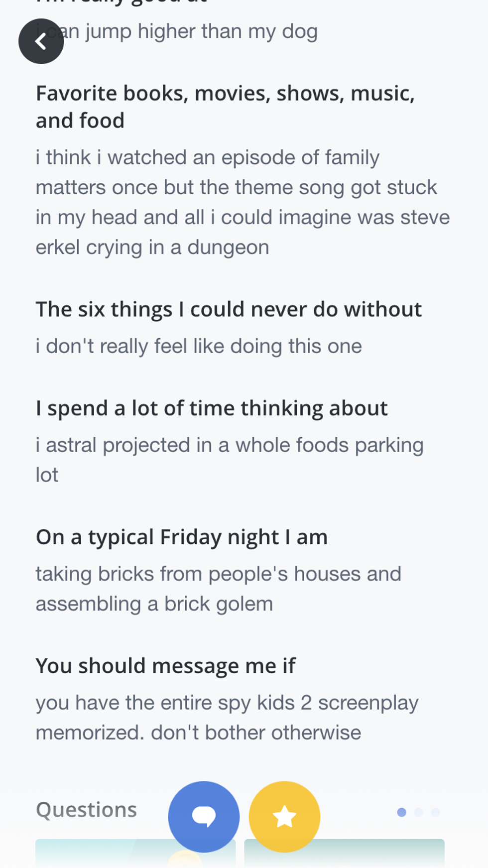Click the whole foods parking lot answer
Image resolution: width=488 pixels, height=868 pixels.
230,459
